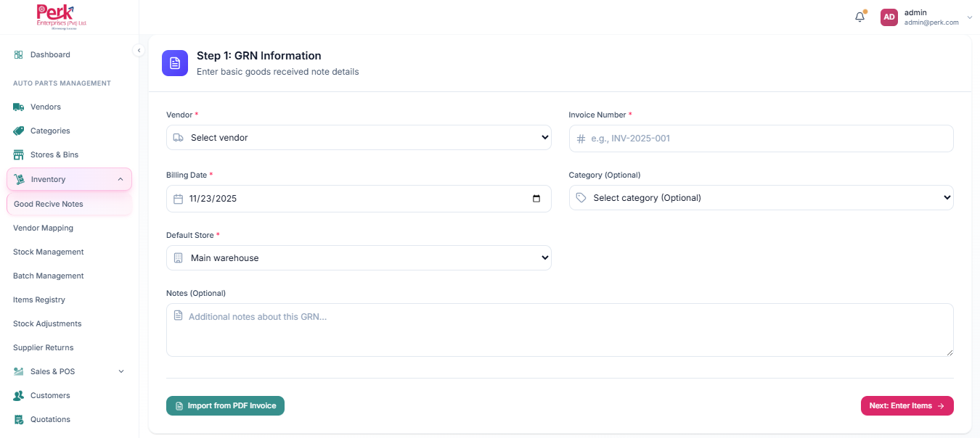The height and width of the screenshot is (438, 980).
Task: Click into the Invoice Number field
Action: (761, 139)
